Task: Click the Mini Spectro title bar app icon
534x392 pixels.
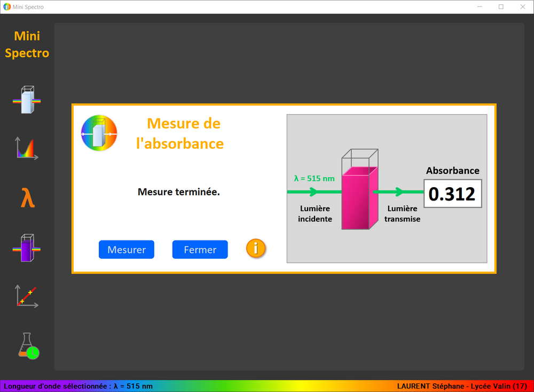Action: tap(7, 7)
